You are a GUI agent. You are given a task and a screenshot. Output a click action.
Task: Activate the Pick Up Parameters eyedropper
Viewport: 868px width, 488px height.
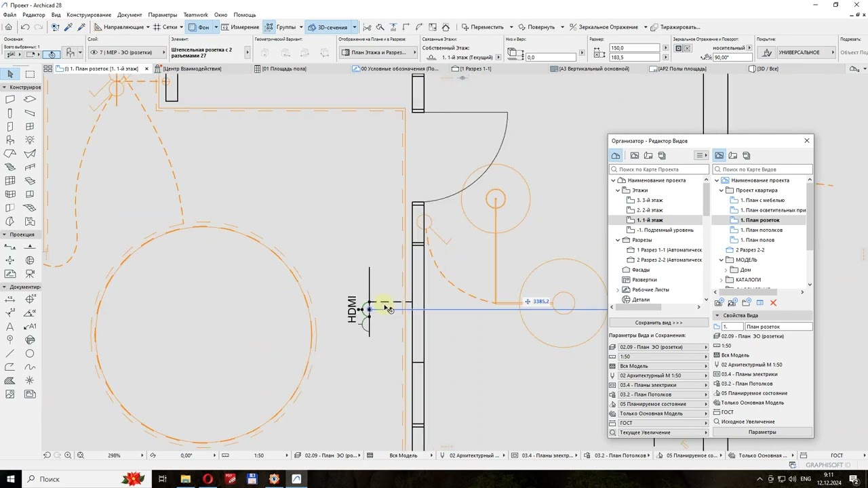[68, 27]
